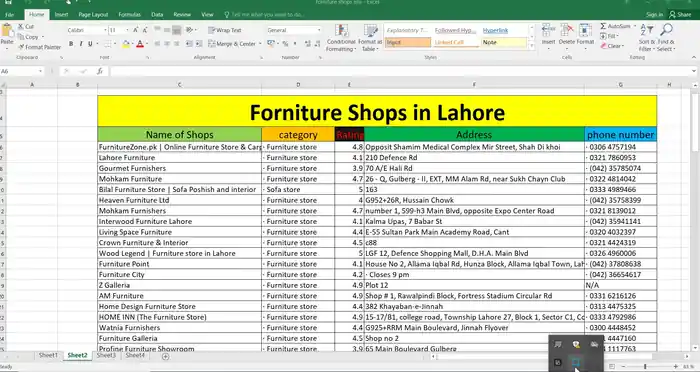700x372 pixels.
Task: Align text to the left
Action: [x=157, y=44]
